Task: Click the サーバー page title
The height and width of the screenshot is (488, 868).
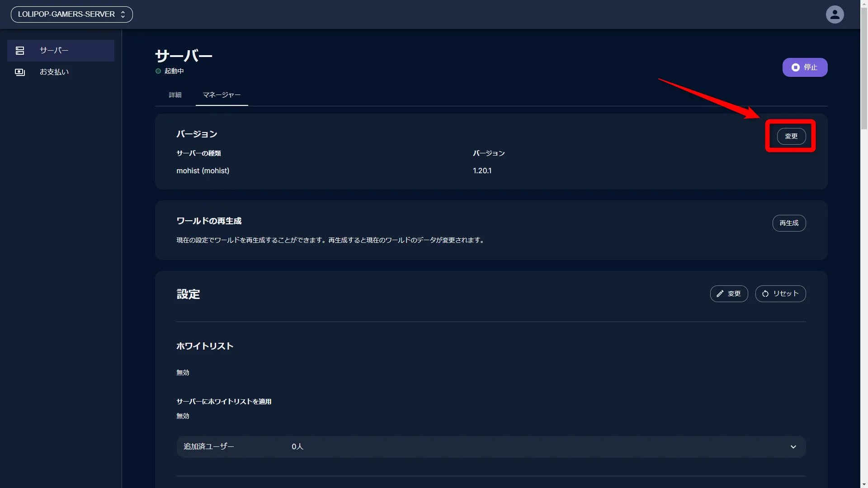Action: (184, 56)
